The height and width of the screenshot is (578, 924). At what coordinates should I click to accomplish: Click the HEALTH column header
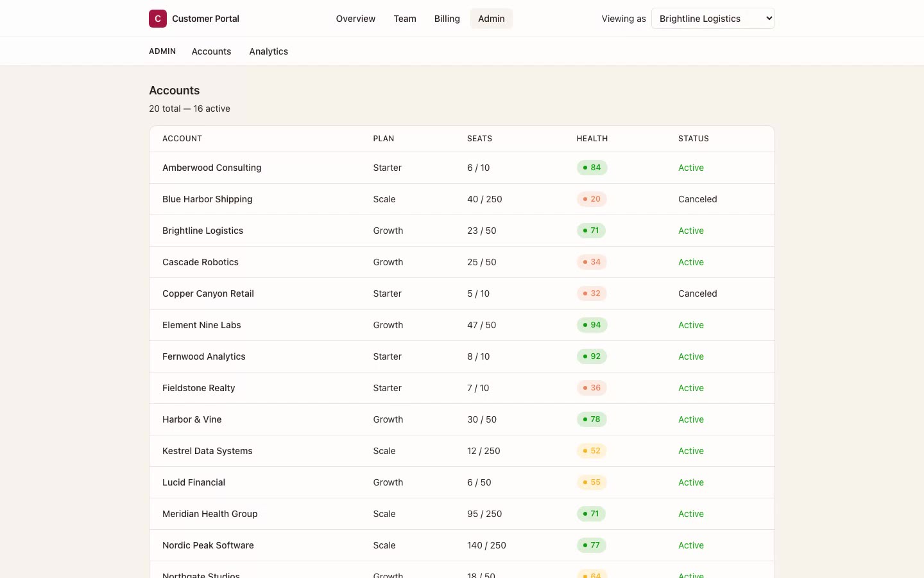592,139
